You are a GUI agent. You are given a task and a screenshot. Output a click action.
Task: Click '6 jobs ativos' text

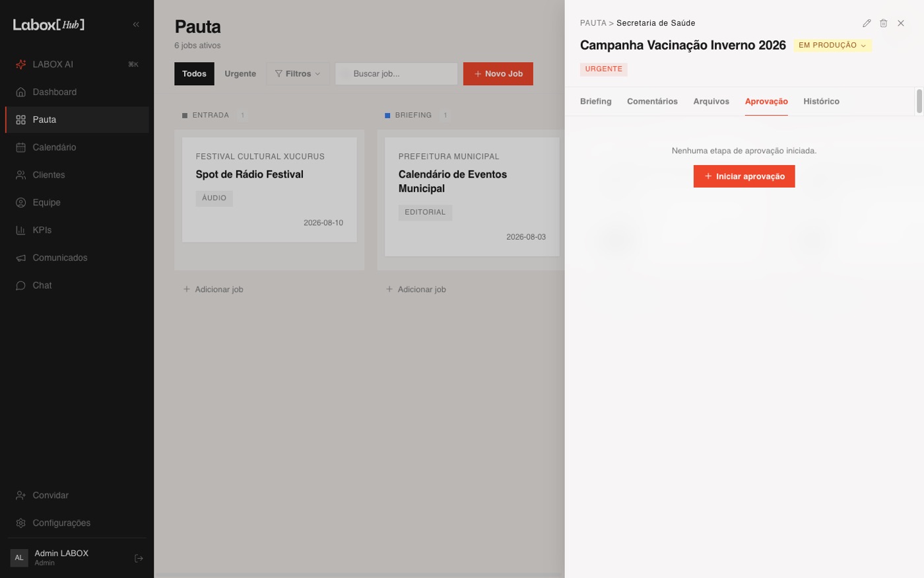(197, 46)
